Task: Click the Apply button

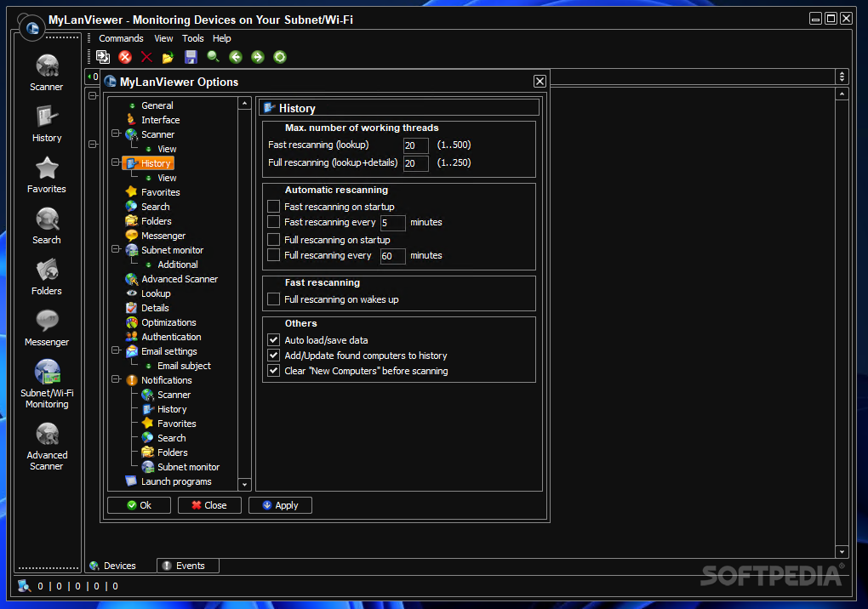Action: pyautogui.click(x=280, y=505)
